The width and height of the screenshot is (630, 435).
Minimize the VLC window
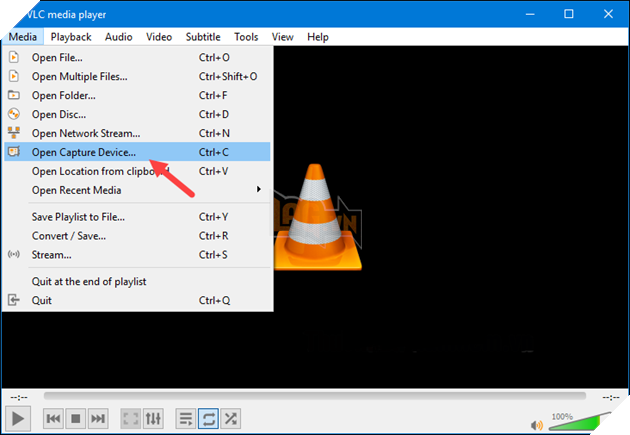click(530, 14)
